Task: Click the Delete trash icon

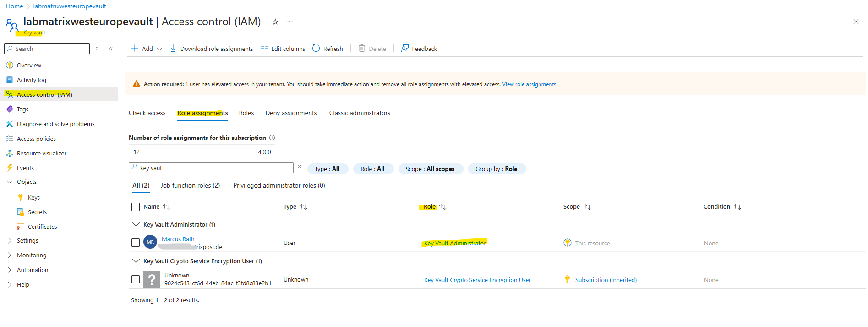Action: tap(362, 49)
